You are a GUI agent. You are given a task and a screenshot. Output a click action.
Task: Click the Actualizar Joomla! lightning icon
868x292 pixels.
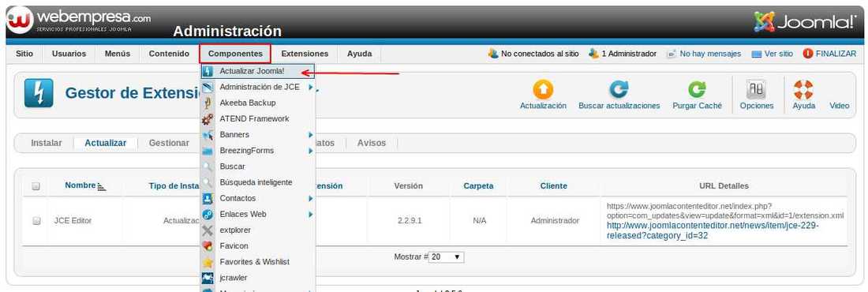coord(208,72)
